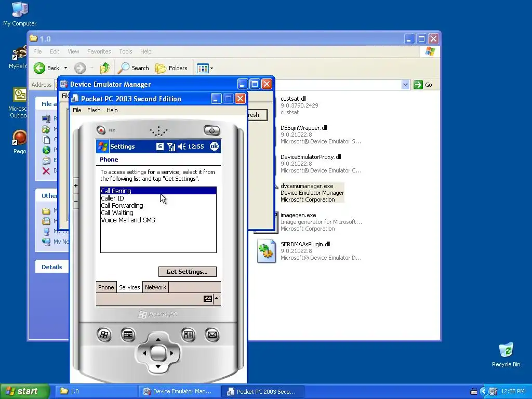Click Back button in Explorer window
Viewport: 532px width, 399px height.
click(47, 68)
